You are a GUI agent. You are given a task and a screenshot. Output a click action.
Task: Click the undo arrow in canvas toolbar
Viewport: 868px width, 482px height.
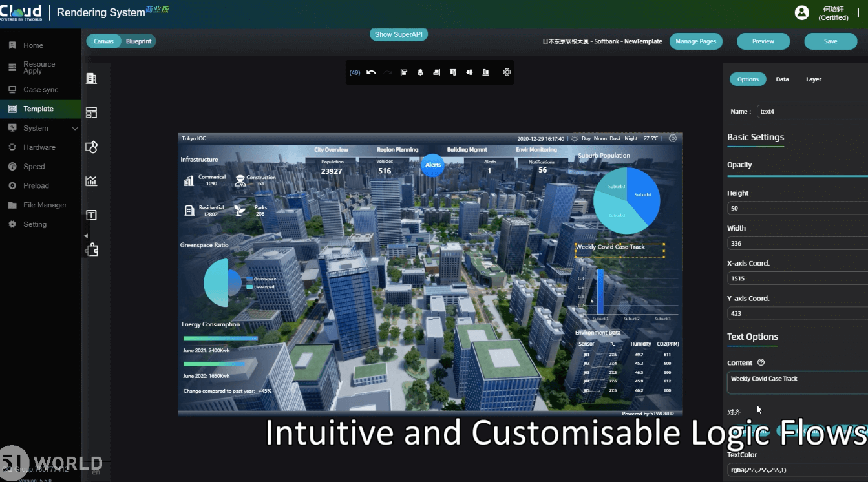tap(371, 72)
